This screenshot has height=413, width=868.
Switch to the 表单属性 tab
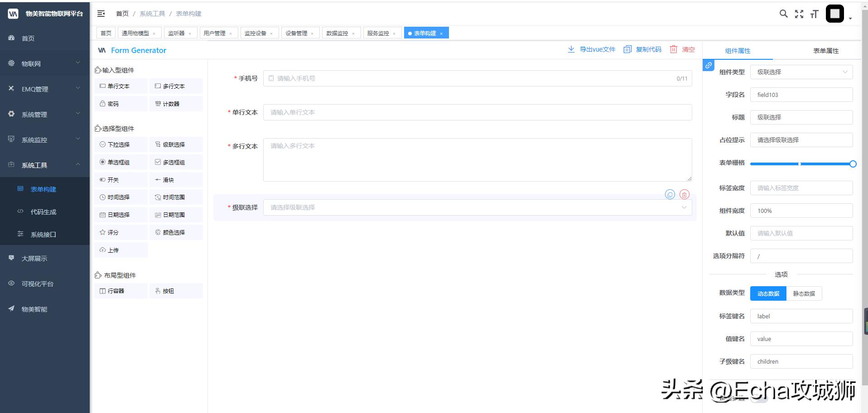(x=825, y=50)
